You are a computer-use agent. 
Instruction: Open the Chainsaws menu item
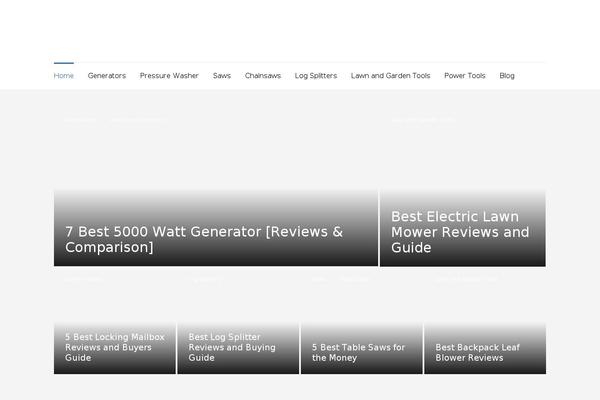[x=263, y=76]
